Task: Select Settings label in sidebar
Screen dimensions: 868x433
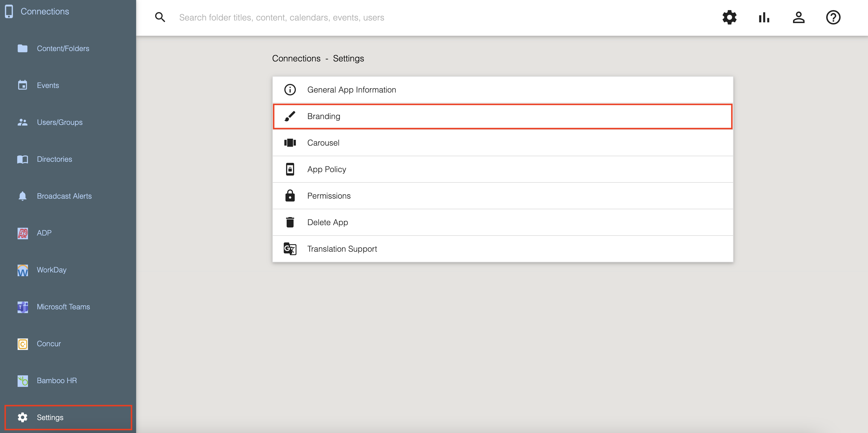Action: point(50,417)
